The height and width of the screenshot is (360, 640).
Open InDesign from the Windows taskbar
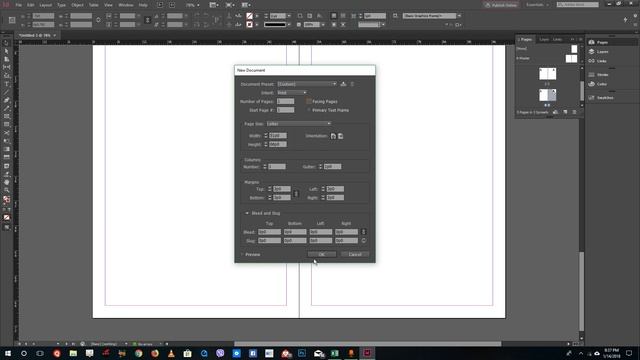(x=367, y=353)
